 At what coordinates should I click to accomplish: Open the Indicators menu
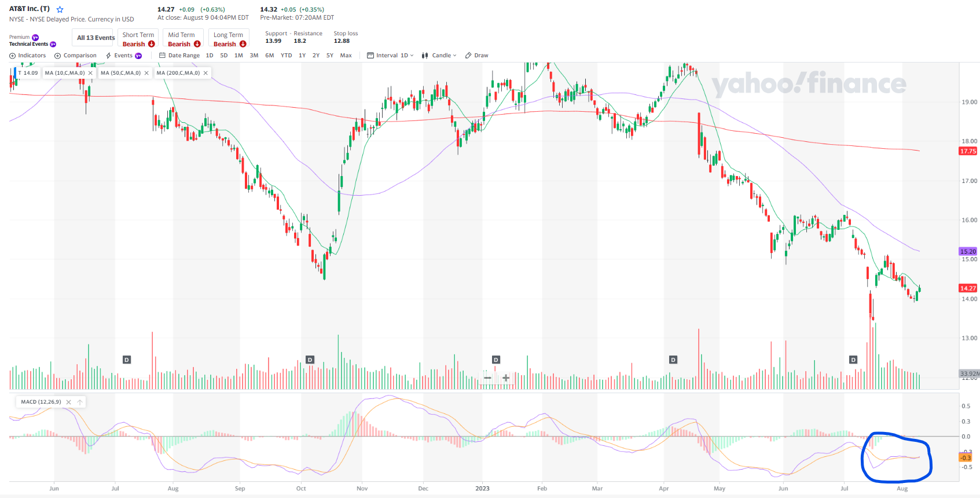(27, 56)
